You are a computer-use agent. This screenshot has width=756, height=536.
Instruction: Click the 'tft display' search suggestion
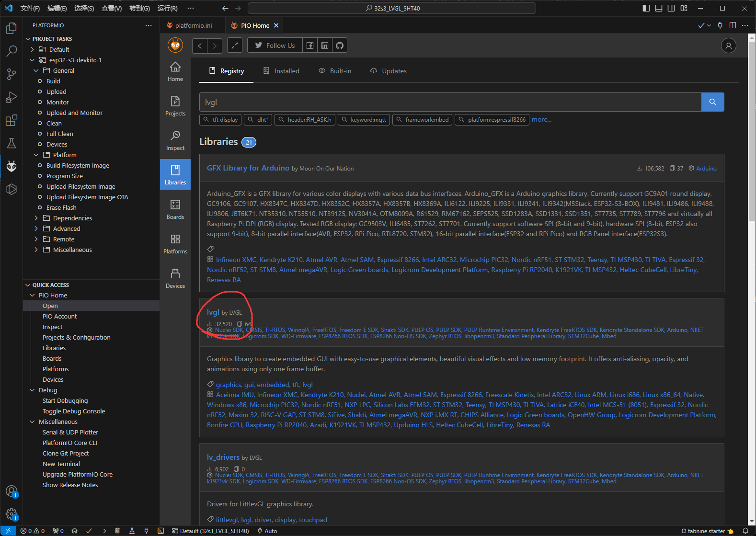(220, 120)
